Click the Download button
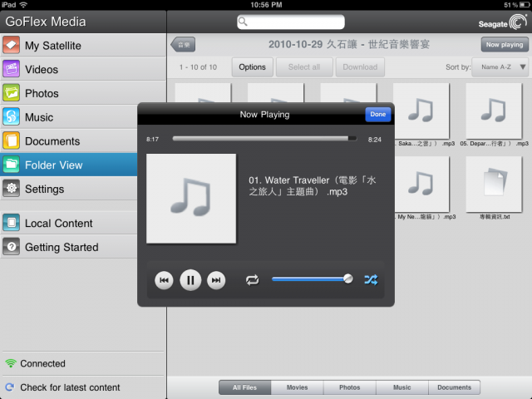Screen dimensions: 532x399 coord(360,67)
